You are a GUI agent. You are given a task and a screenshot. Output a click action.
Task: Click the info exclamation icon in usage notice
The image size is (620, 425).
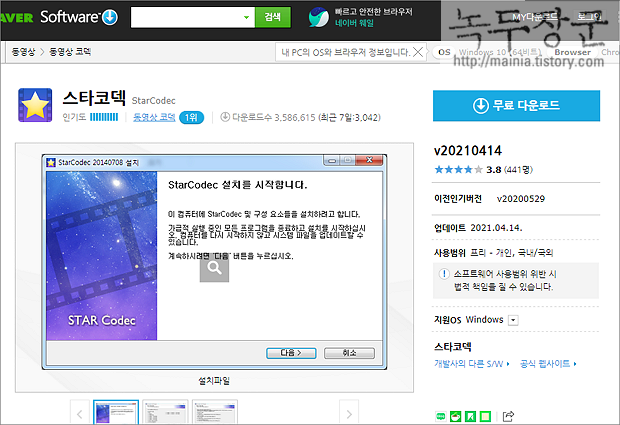pos(444,274)
